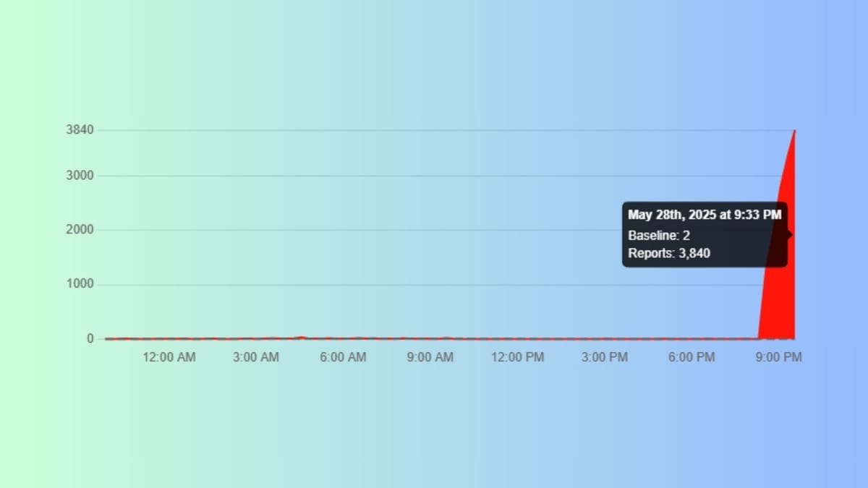This screenshot has width=868, height=488.
Task: Click the 12:00 AM time label
Action: point(169,357)
